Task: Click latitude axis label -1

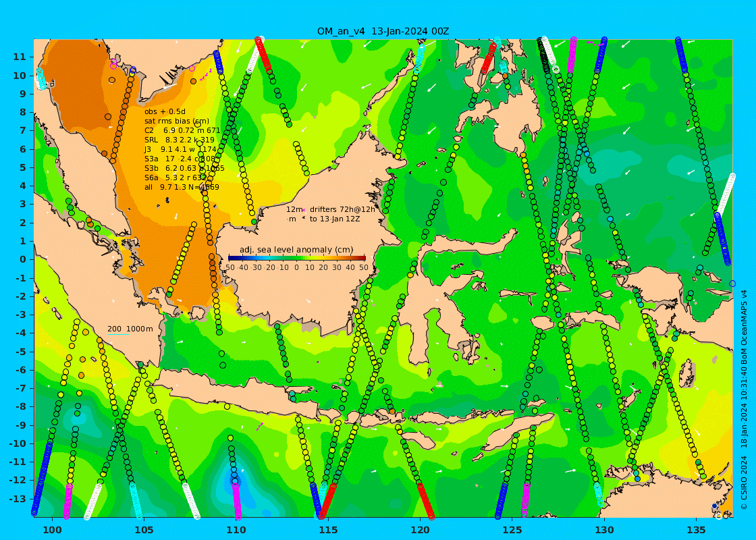Action: coord(21,277)
